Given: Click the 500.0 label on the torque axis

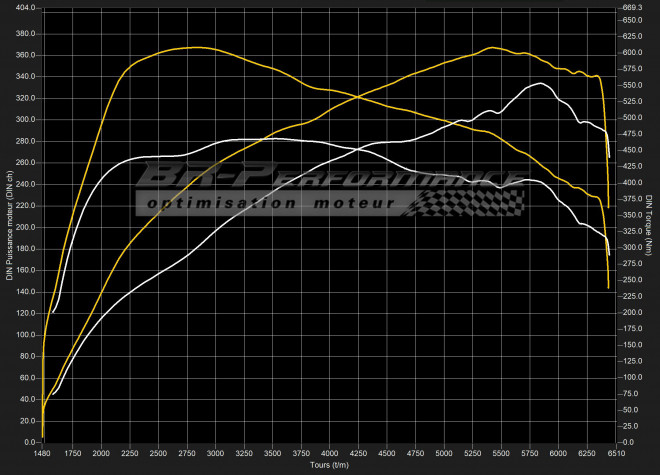Looking at the screenshot, I should click(632, 118).
